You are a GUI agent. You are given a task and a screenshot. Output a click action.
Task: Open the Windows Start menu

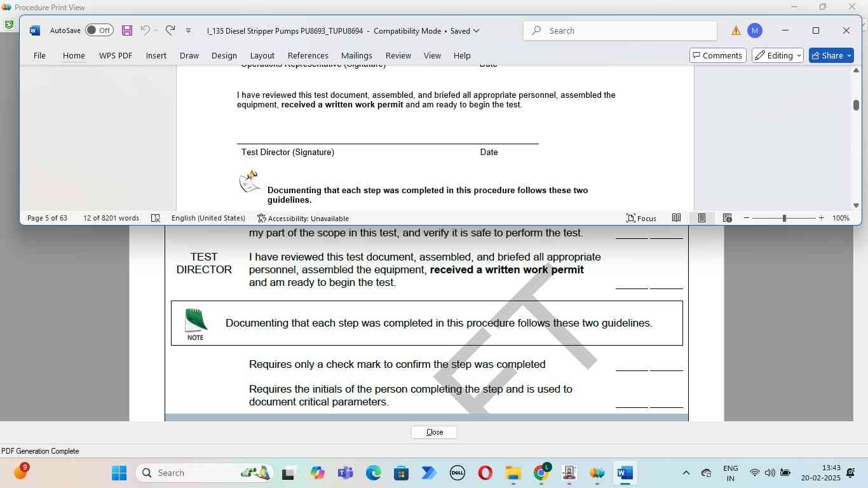click(x=119, y=473)
